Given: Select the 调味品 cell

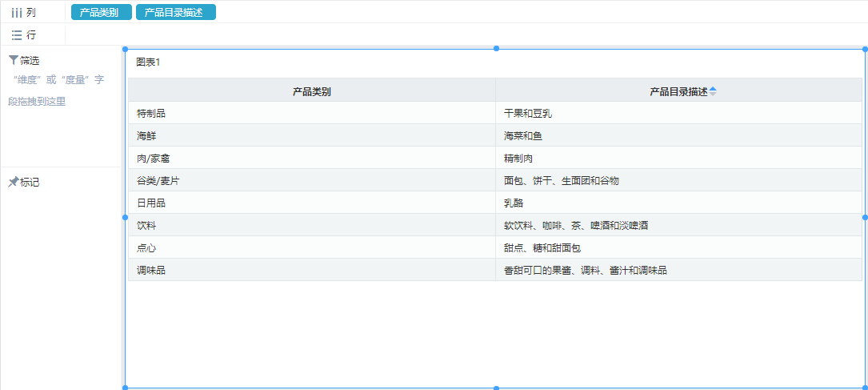Looking at the screenshot, I should 312,271.
